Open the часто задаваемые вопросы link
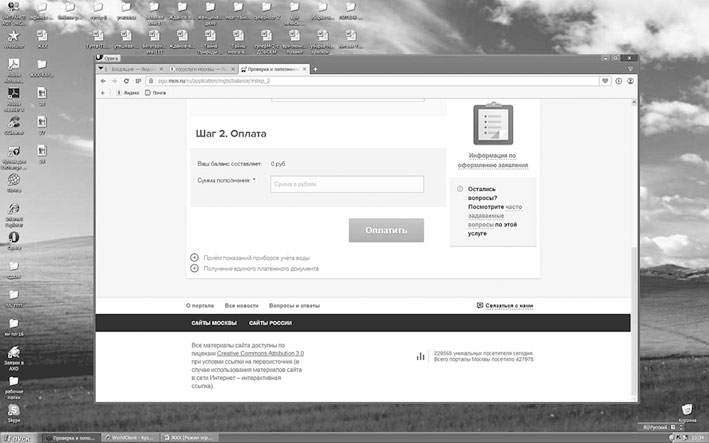 tap(495, 216)
